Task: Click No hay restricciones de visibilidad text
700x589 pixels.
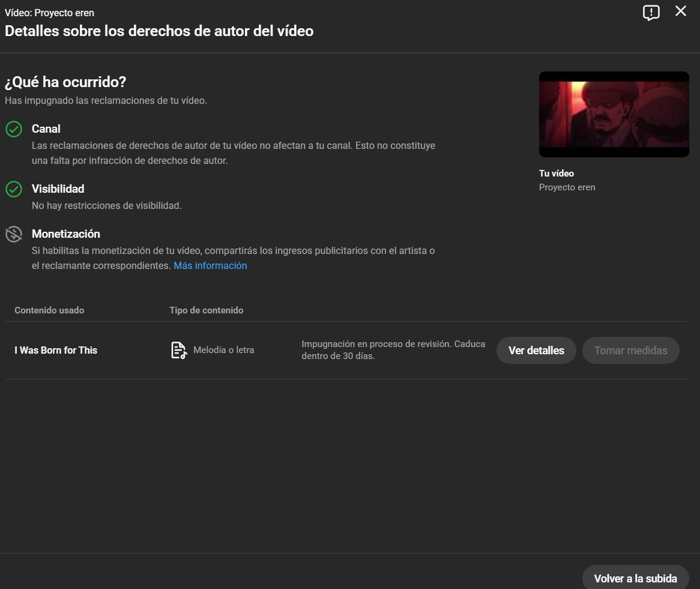Action: click(107, 206)
